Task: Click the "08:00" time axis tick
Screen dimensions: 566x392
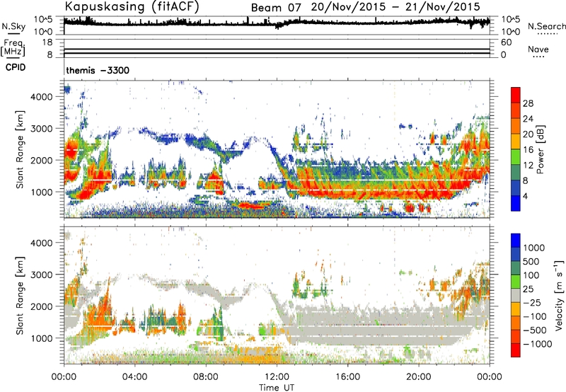Action: (206, 377)
